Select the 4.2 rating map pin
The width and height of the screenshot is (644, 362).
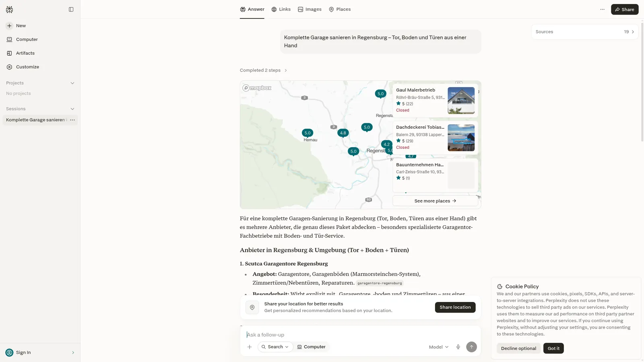[386, 144]
